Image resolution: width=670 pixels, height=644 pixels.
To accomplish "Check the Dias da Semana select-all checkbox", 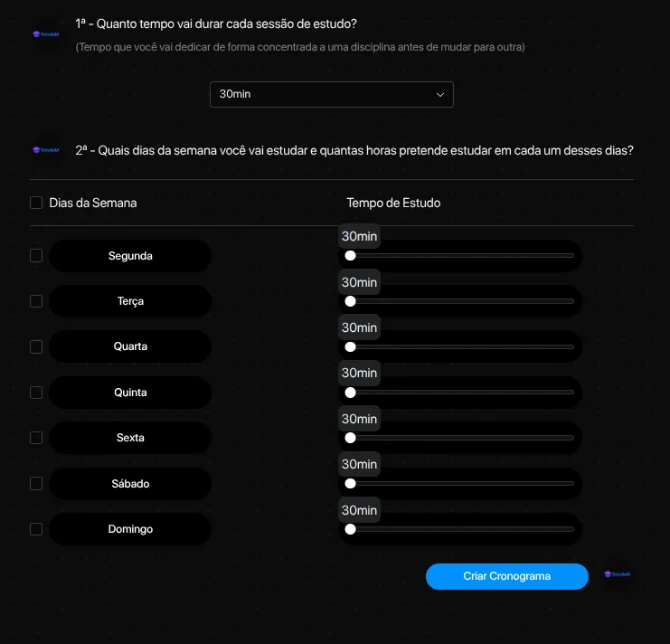I will tap(36, 203).
